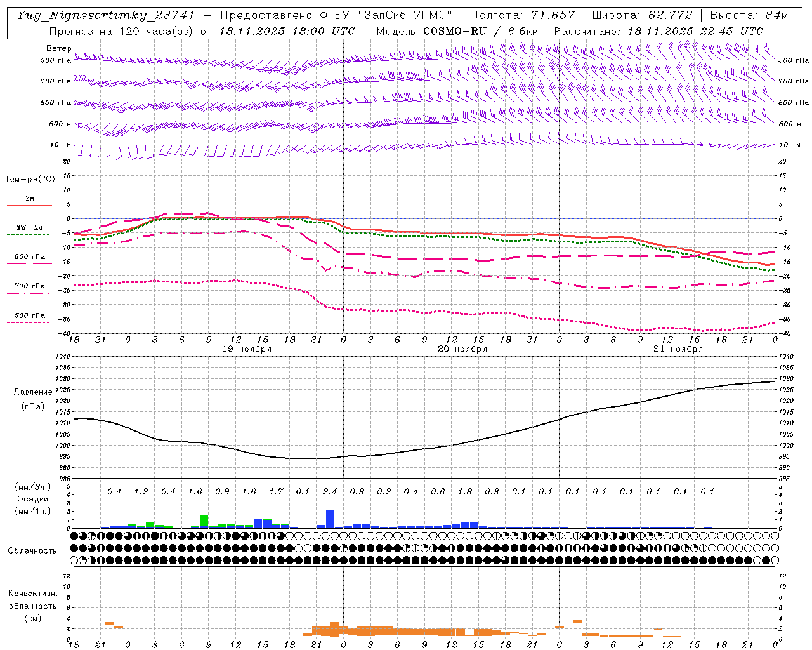Click the 2.4 precipitation amount value

click(x=330, y=492)
